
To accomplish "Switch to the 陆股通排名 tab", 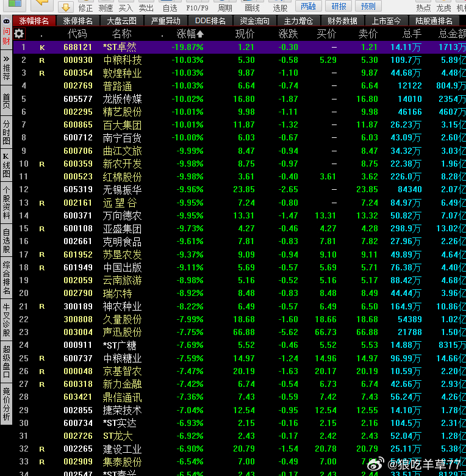I will click(434, 21).
